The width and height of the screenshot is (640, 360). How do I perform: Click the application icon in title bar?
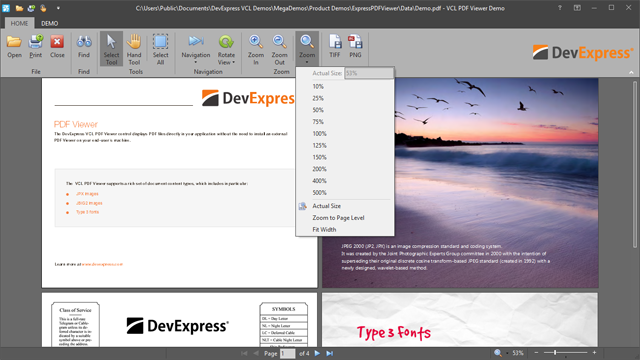pos(6,8)
